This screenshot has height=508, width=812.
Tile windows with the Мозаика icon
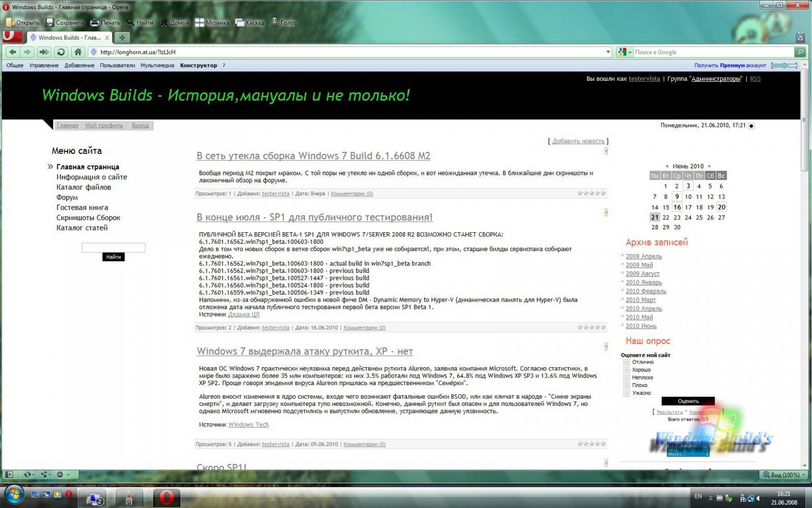click(212, 22)
